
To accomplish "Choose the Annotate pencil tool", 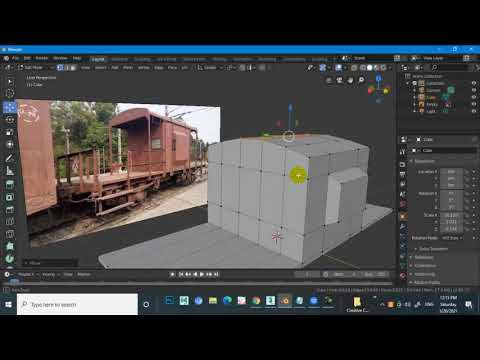I will click(10, 158).
